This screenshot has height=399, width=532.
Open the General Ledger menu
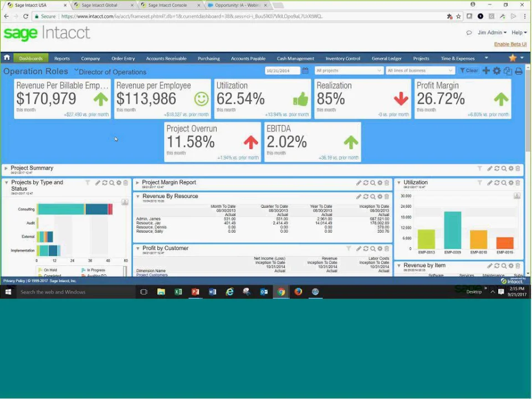[x=386, y=58]
